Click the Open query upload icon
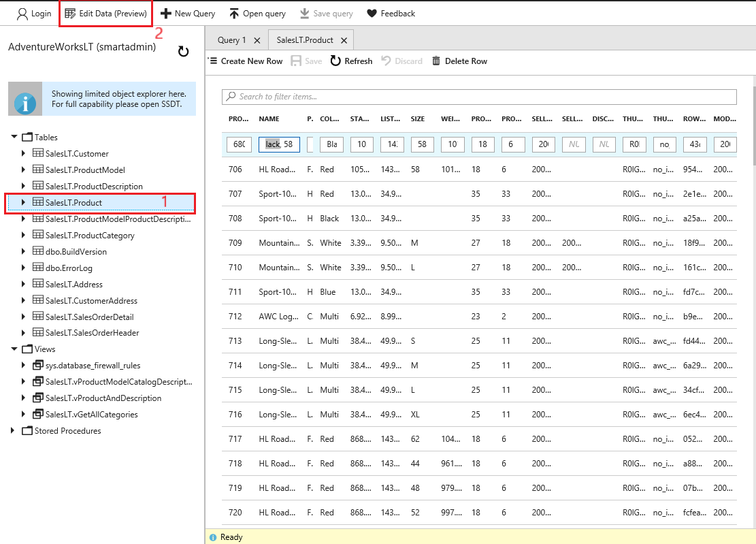This screenshot has width=756, height=544. tap(234, 14)
